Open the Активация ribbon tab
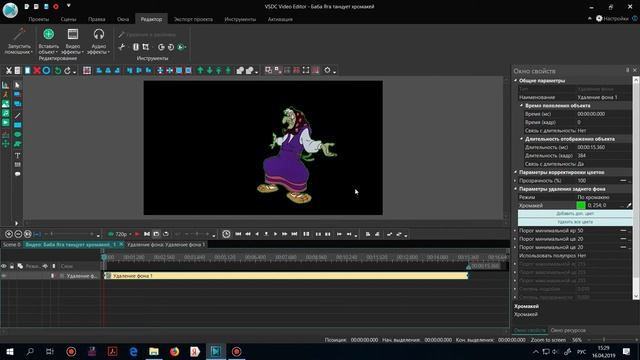640x360 pixels. click(280, 19)
